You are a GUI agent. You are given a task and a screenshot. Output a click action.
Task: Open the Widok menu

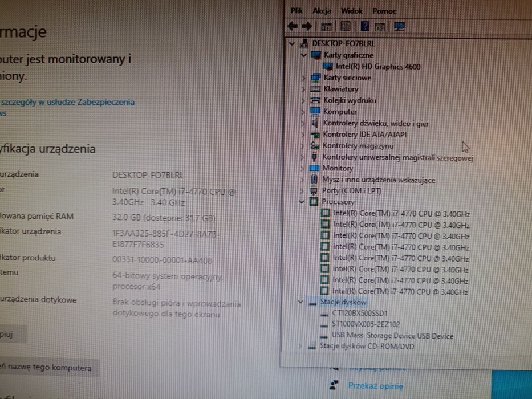[351, 11]
